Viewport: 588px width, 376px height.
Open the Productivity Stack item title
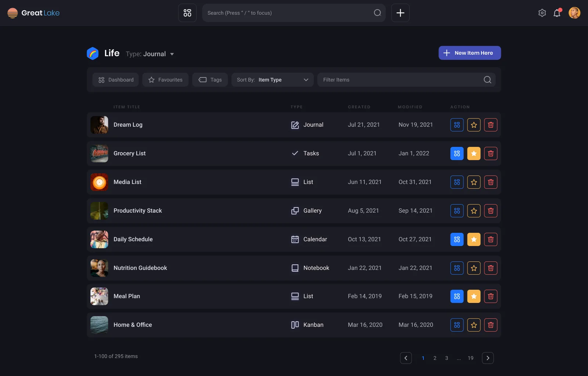[x=138, y=211]
